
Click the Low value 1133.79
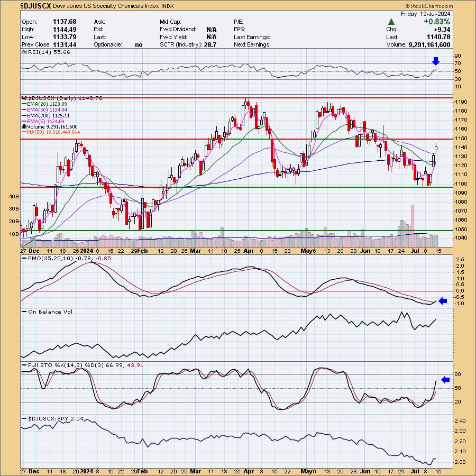(65, 36)
